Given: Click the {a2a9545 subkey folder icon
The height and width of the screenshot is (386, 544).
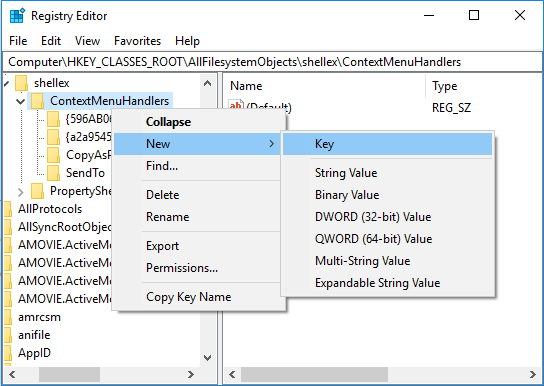Looking at the screenshot, I should [53, 137].
